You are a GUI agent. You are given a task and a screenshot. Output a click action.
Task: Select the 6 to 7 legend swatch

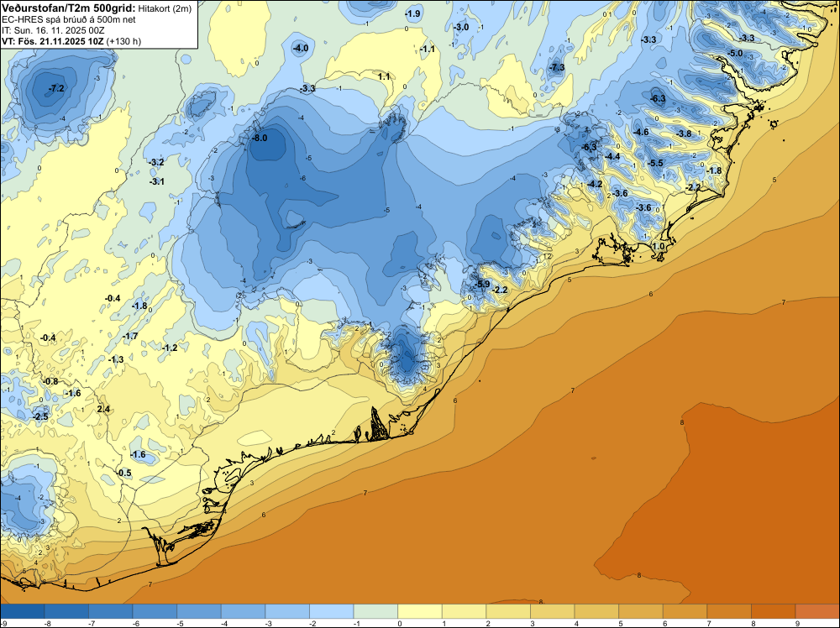(685, 611)
